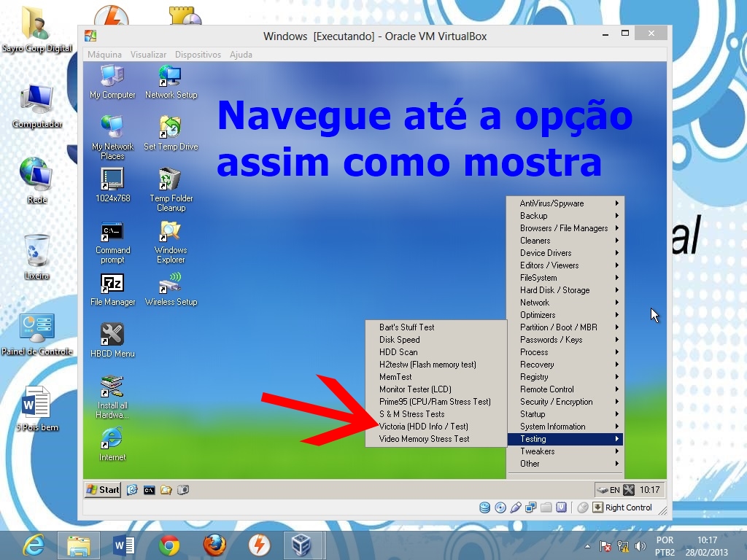Click the Testing menu entry

[x=565, y=438]
